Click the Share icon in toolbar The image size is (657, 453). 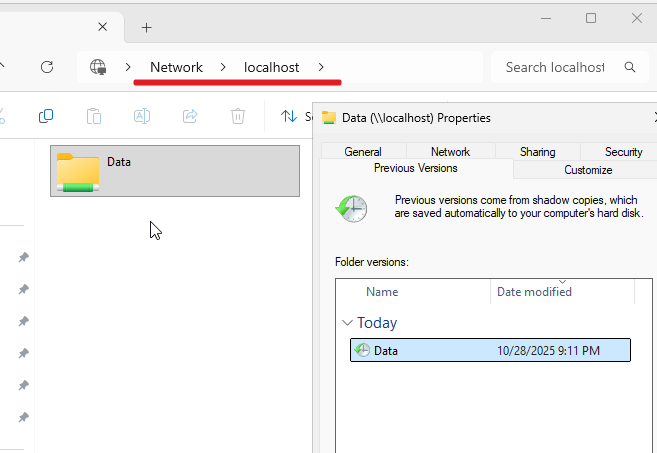pyautogui.click(x=190, y=116)
